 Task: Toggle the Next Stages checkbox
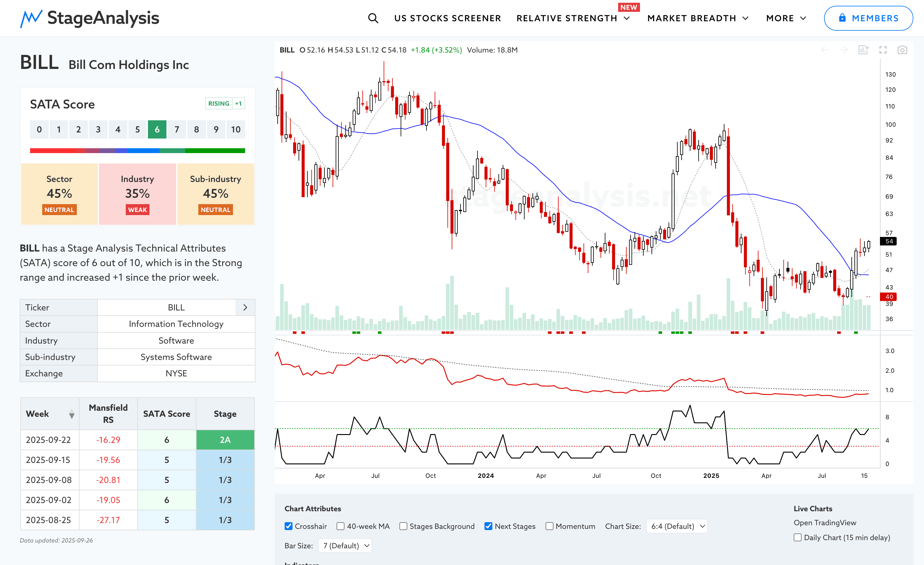(488, 526)
